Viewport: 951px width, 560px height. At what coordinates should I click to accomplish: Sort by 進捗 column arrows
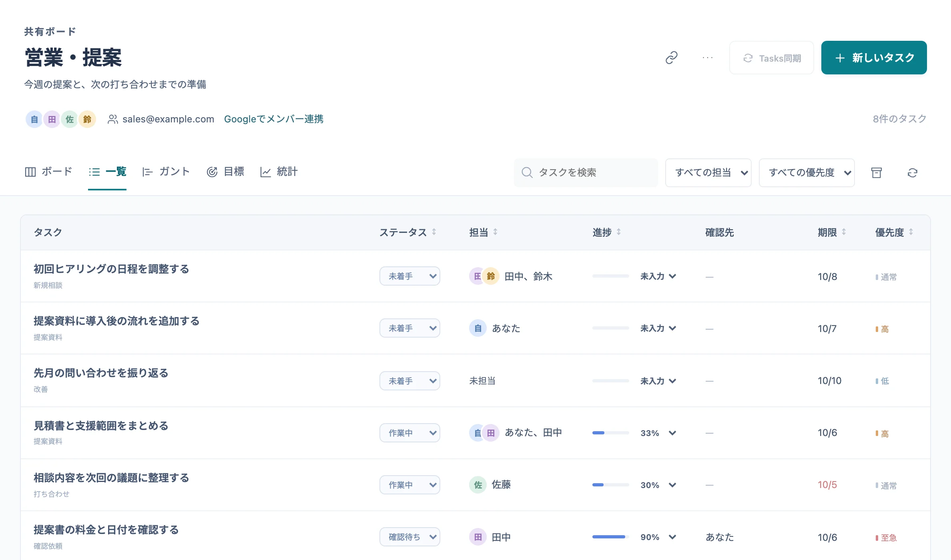(619, 232)
